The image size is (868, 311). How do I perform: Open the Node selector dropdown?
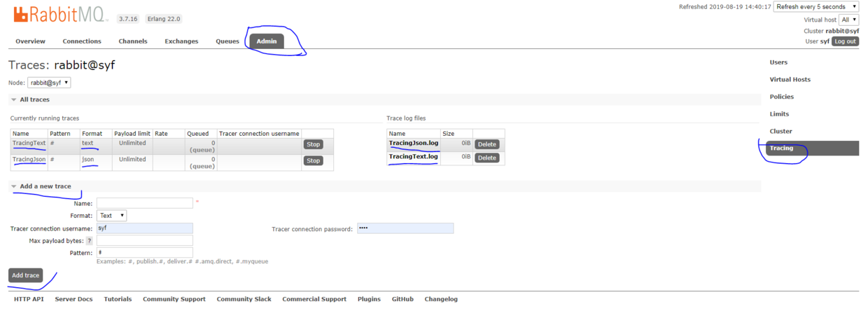[x=49, y=83]
